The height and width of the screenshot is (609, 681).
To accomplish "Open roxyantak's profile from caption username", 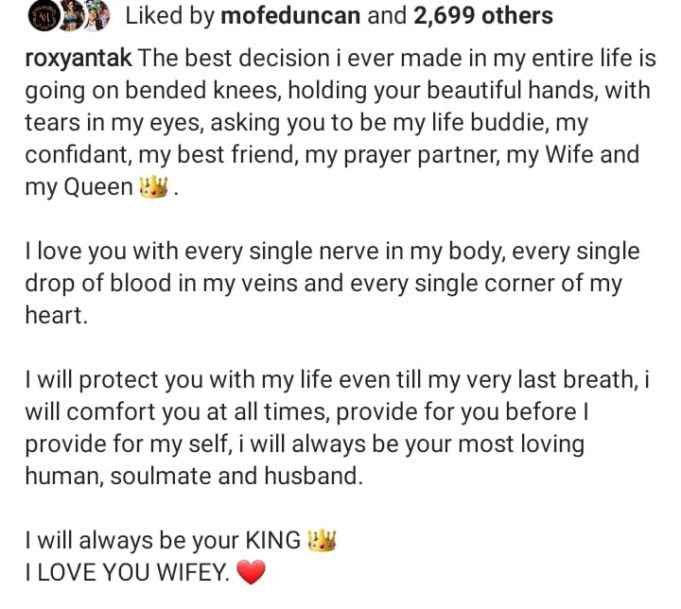I will click(78, 59).
